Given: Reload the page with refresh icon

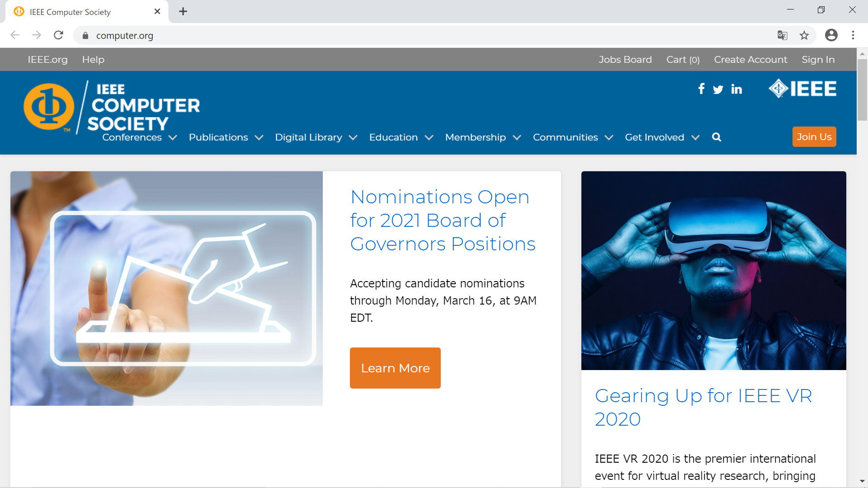Looking at the screenshot, I should 58,35.
